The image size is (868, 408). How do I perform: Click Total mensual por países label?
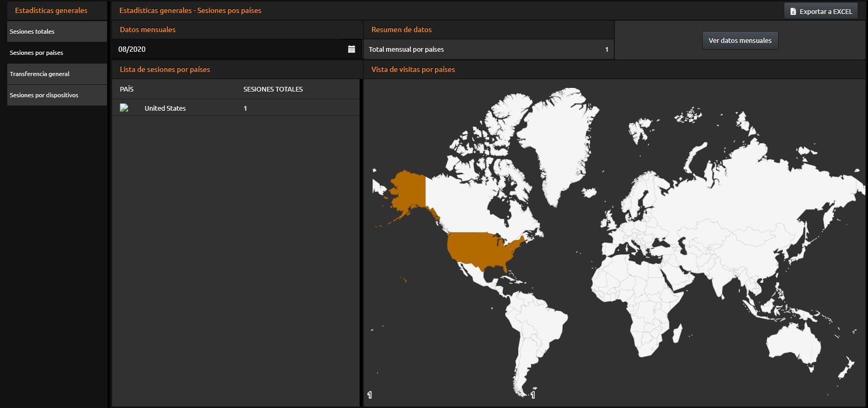tap(406, 49)
